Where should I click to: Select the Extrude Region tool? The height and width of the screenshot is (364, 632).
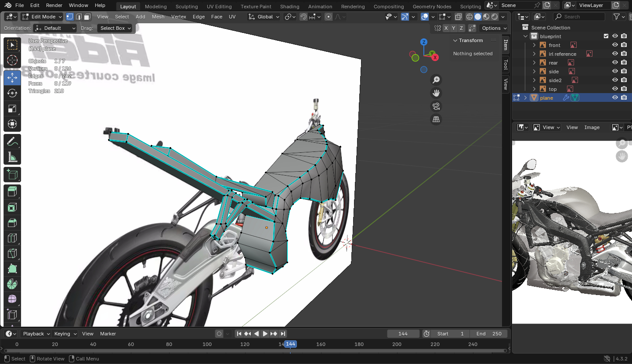[x=12, y=191]
